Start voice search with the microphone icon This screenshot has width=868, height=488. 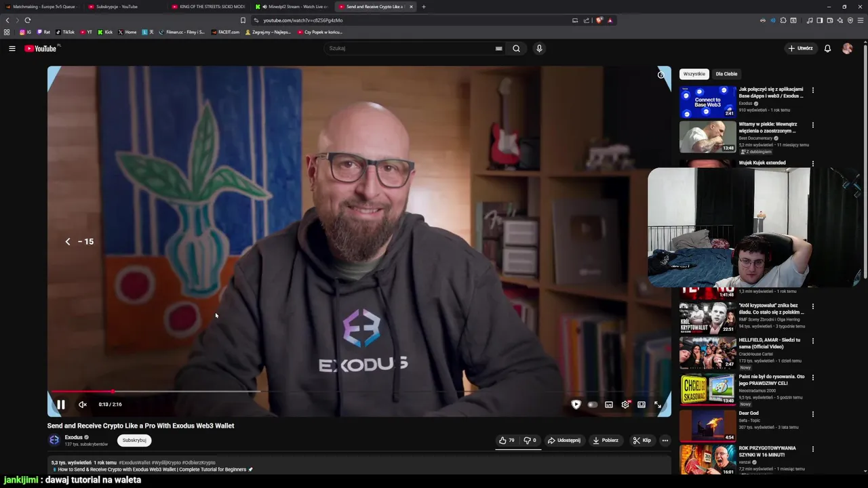click(x=539, y=48)
